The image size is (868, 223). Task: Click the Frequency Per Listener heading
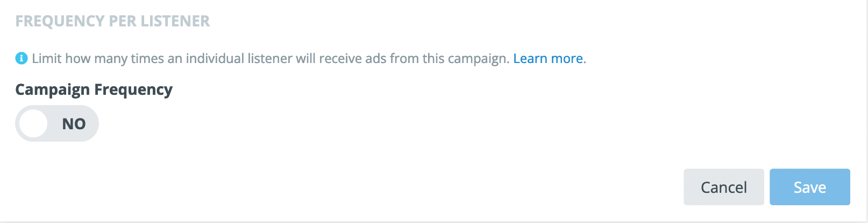tap(112, 21)
